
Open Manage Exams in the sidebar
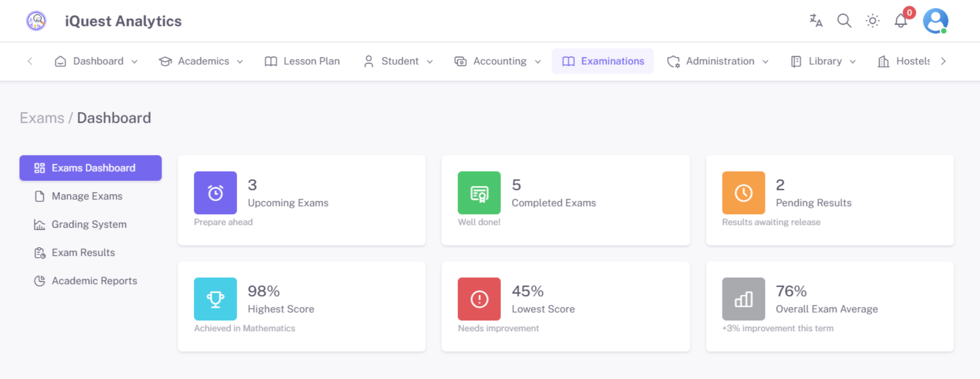[87, 196]
